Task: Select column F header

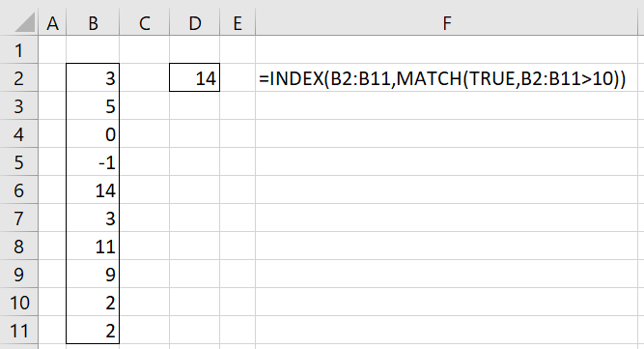Action: coord(447,23)
